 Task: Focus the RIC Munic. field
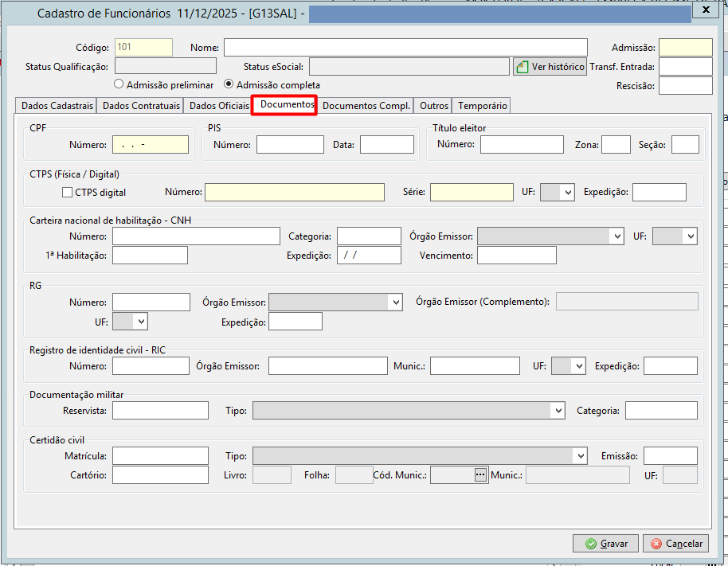point(475,365)
